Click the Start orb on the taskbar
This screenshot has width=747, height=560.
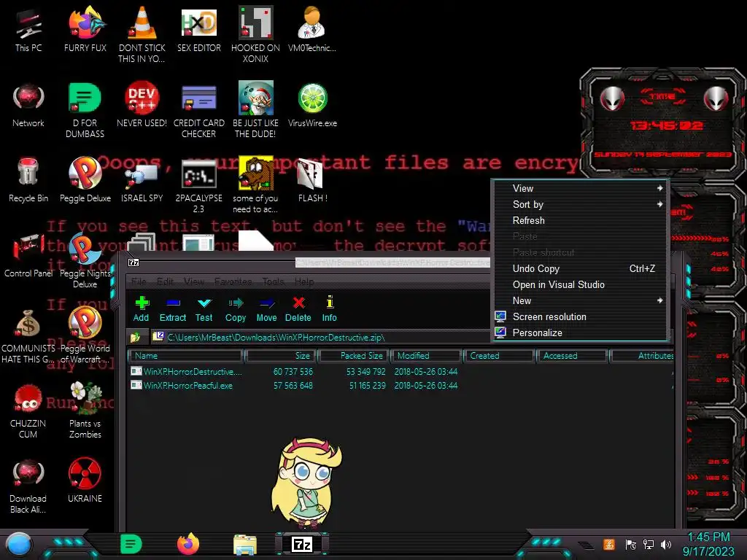pos(18,544)
